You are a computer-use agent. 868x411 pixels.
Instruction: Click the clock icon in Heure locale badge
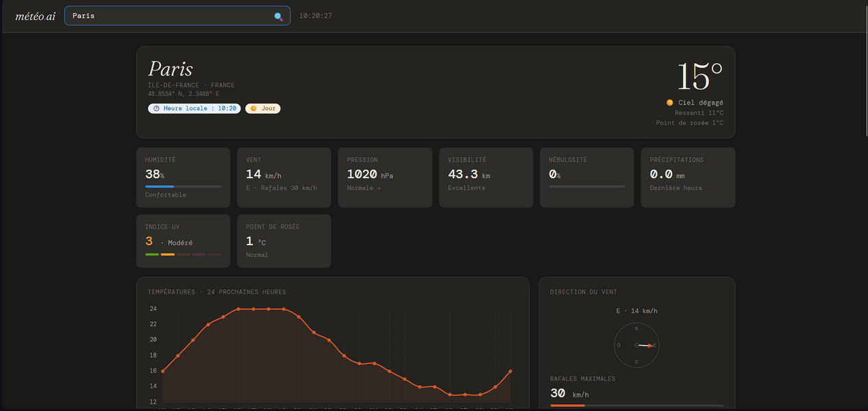pyautogui.click(x=156, y=108)
